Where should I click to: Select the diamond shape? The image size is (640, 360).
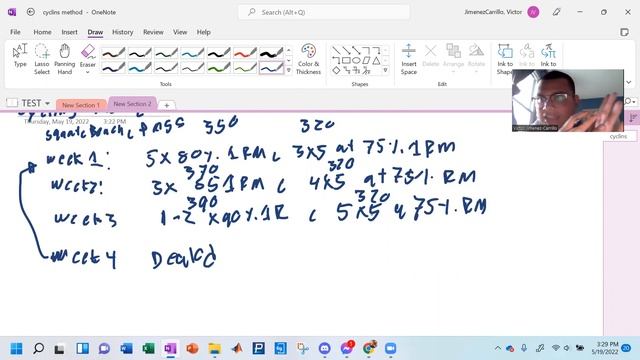336,70
